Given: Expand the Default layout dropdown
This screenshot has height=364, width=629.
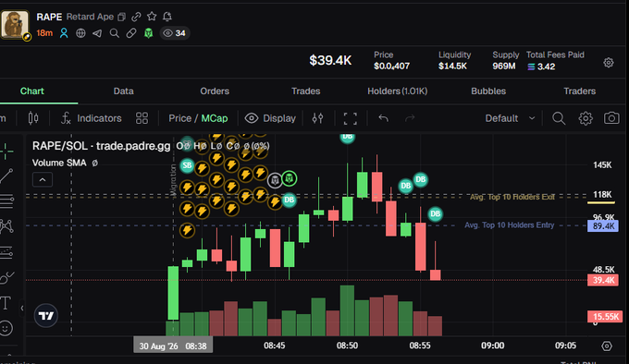Looking at the screenshot, I should [510, 118].
